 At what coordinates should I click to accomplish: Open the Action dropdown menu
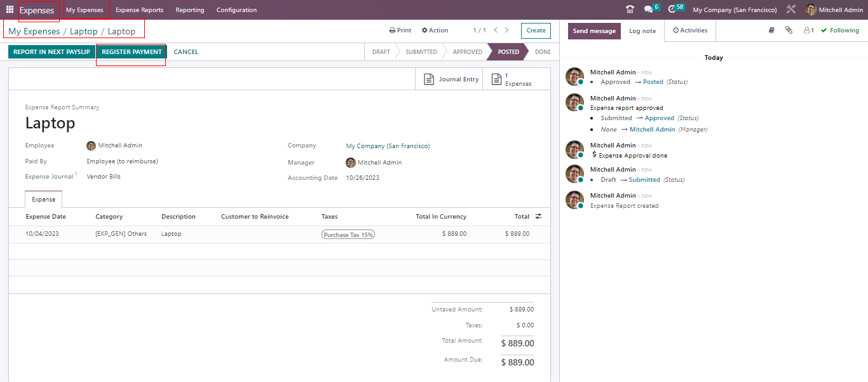(x=435, y=31)
